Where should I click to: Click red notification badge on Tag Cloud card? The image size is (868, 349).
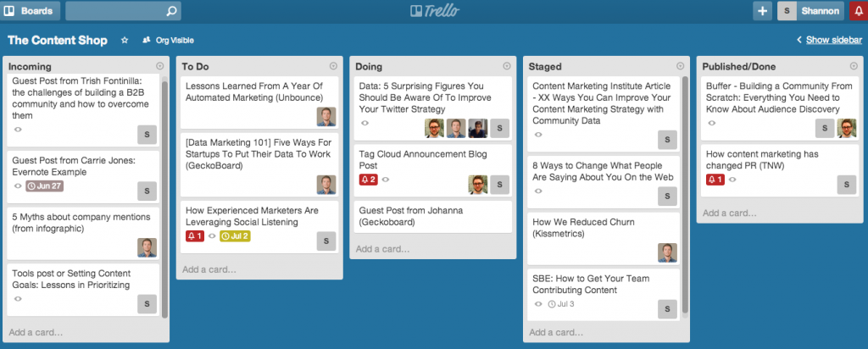(368, 180)
